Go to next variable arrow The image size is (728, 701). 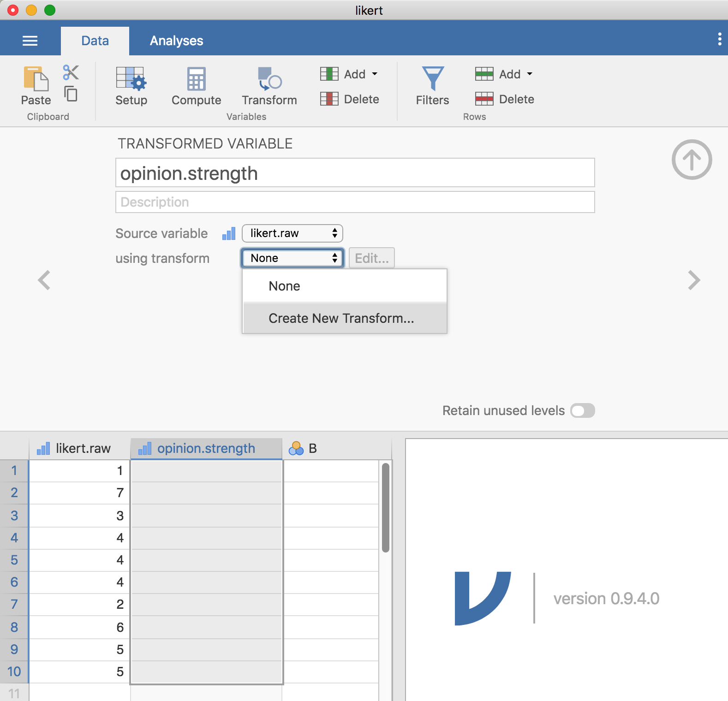[x=694, y=280]
